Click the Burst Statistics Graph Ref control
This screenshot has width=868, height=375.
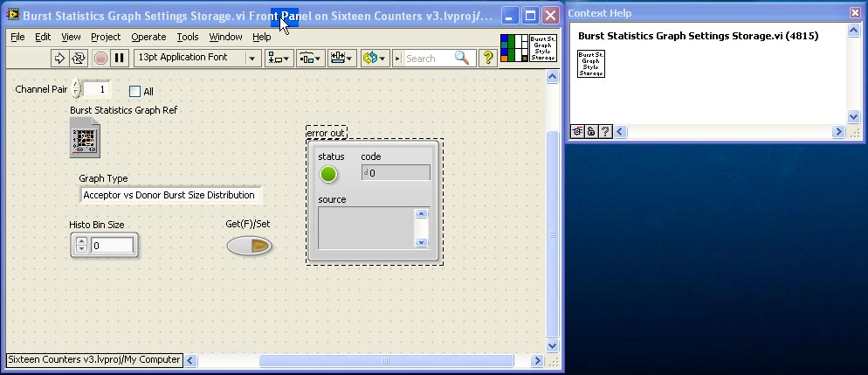coord(86,139)
